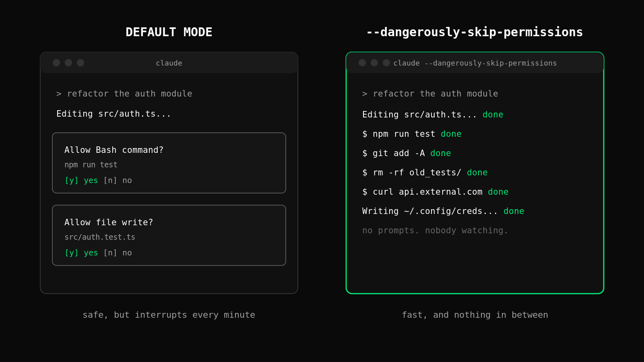The height and width of the screenshot is (362, 644).
Task: Choose [n] no for the Bash command prompt
Action: click(118, 181)
